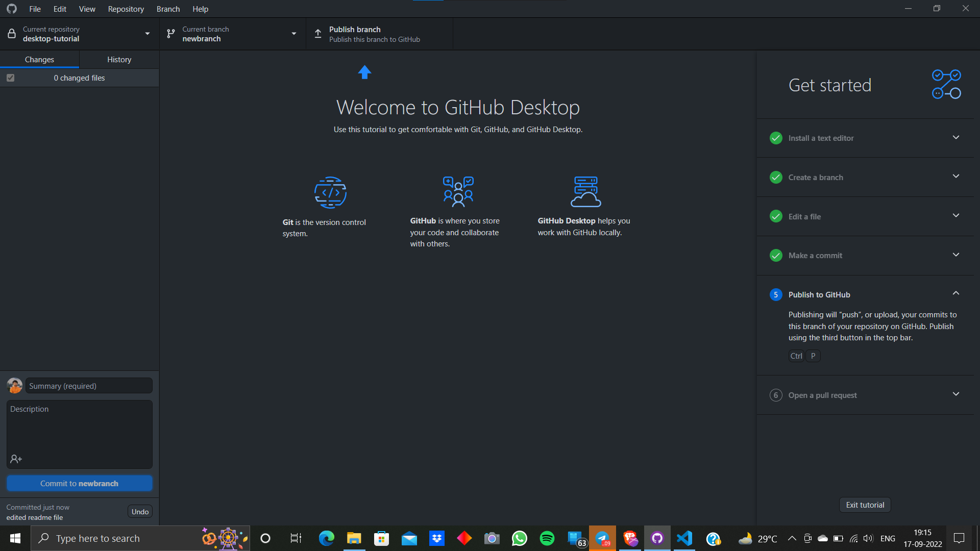This screenshot has width=980, height=551.
Task: Collapse the Publish to GitHub section
Action: (956, 293)
